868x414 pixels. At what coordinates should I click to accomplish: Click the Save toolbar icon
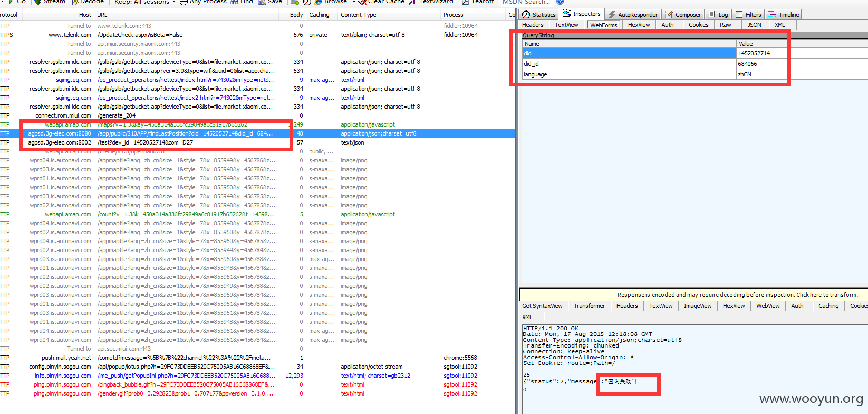pyautogui.click(x=262, y=2)
